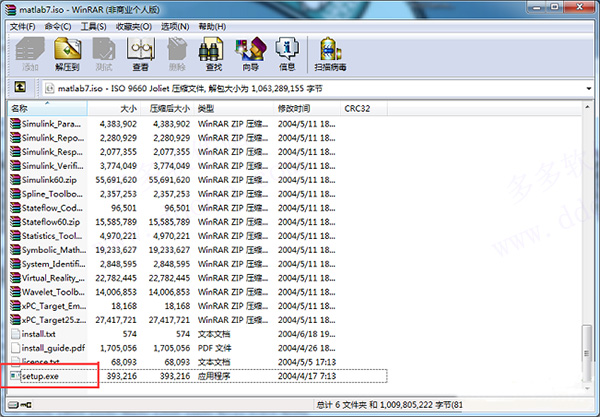This screenshot has height=417, width=600.
Task: Select the setup.exe file
Action: click(x=43, y=376)
